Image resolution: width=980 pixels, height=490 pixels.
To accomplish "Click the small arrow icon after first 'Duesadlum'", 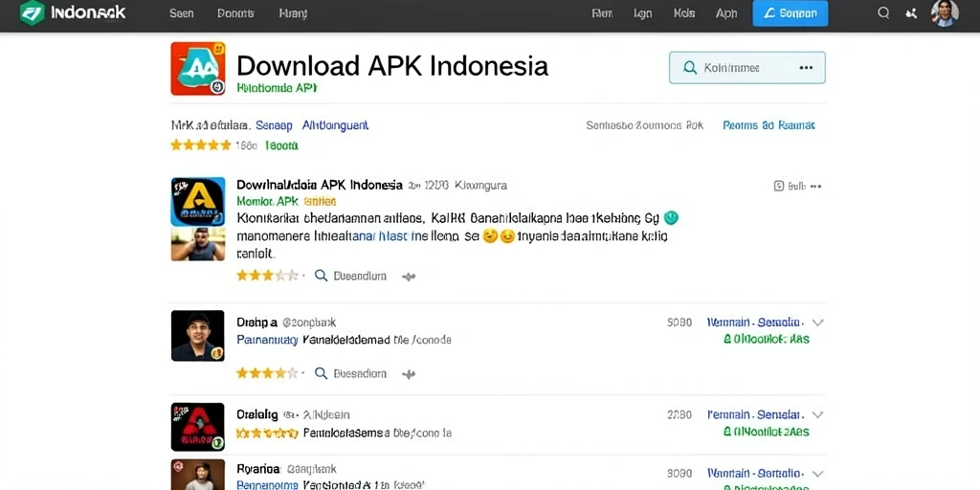I will (409, 277).
